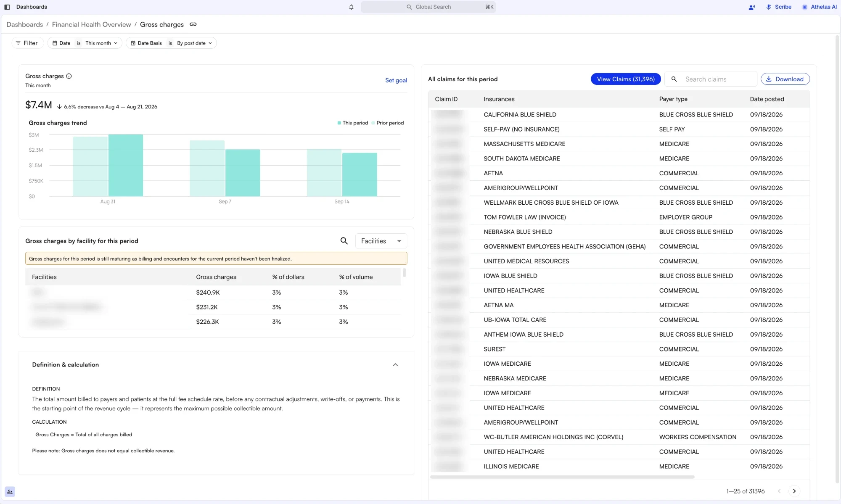Click the Set goal link
Viewport: 841px width, 504px height.
point(396,80)
